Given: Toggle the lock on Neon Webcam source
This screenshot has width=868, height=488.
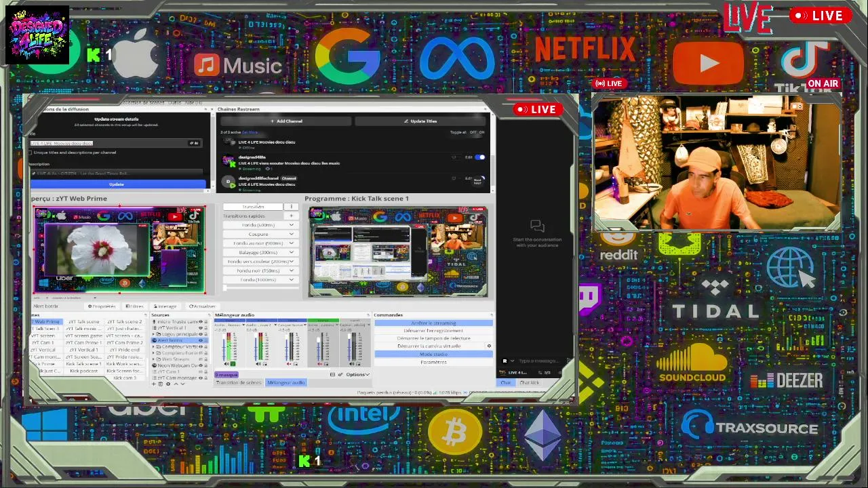Looking at the screenshot, I should coord(206,365).
